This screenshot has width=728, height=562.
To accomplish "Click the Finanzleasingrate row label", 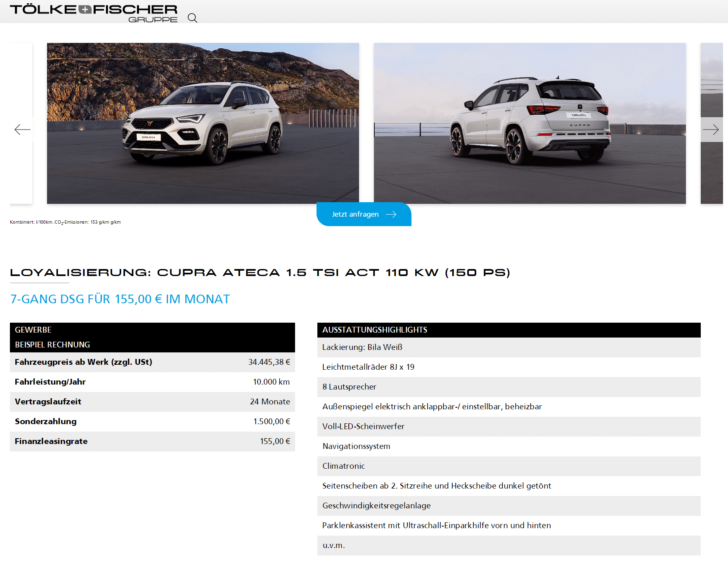I will tap(51, 441).
